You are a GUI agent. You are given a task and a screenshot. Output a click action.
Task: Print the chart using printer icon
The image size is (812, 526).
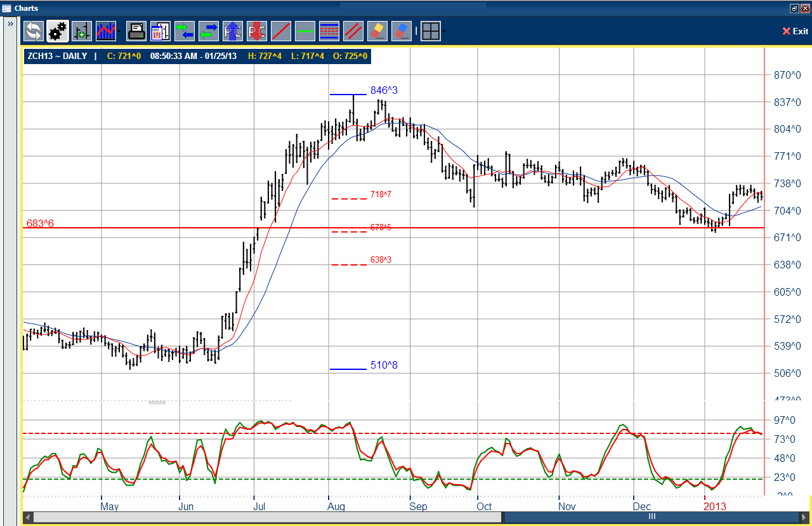pos(136,30)
